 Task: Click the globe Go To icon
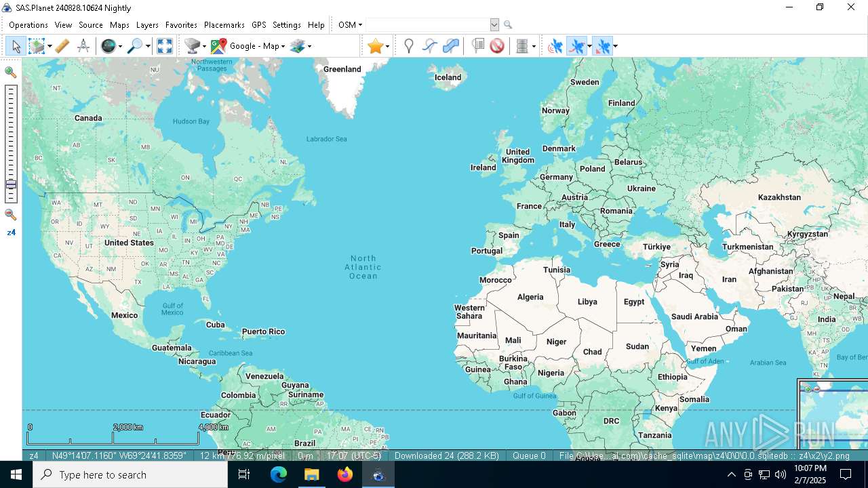108,46
